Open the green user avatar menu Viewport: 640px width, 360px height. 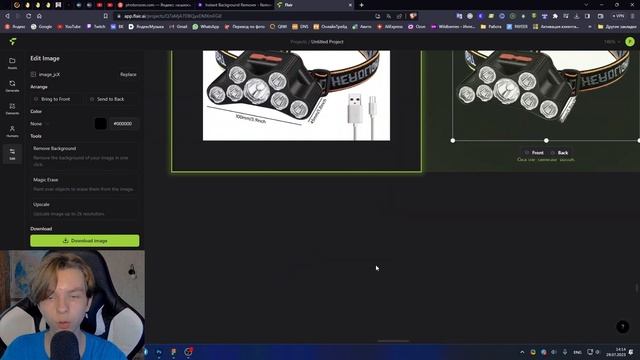pyautogui.click(x=630, y=42)
